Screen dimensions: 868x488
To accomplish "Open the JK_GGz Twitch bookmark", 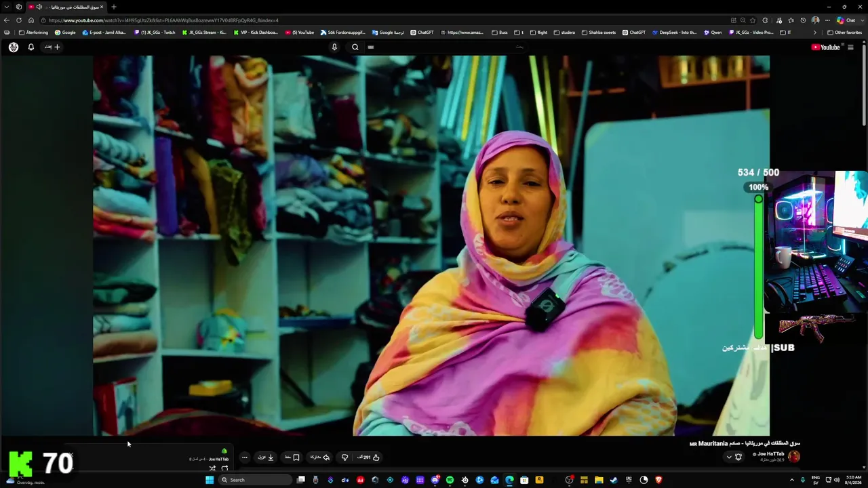I will tap(155, 33).
